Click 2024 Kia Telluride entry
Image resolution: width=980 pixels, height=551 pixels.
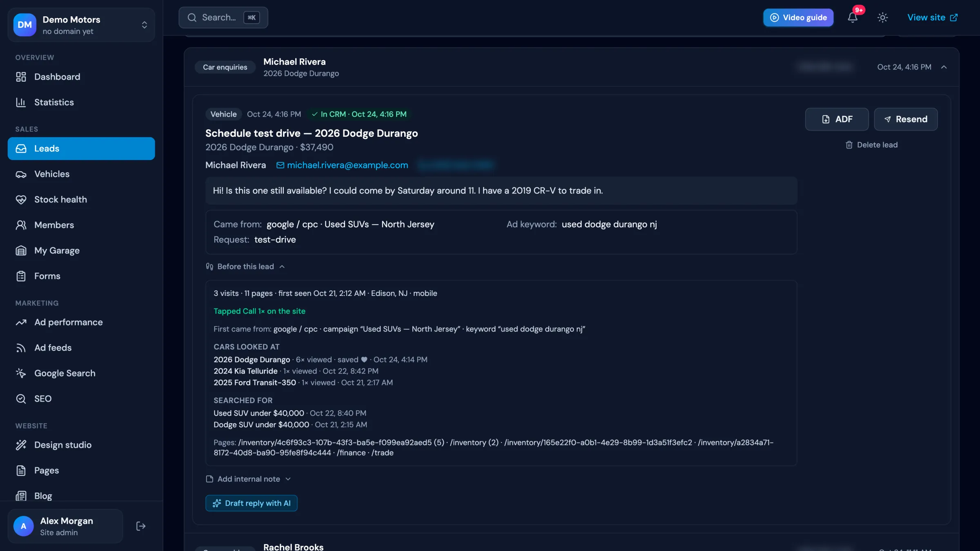click(x=245, y=371)
